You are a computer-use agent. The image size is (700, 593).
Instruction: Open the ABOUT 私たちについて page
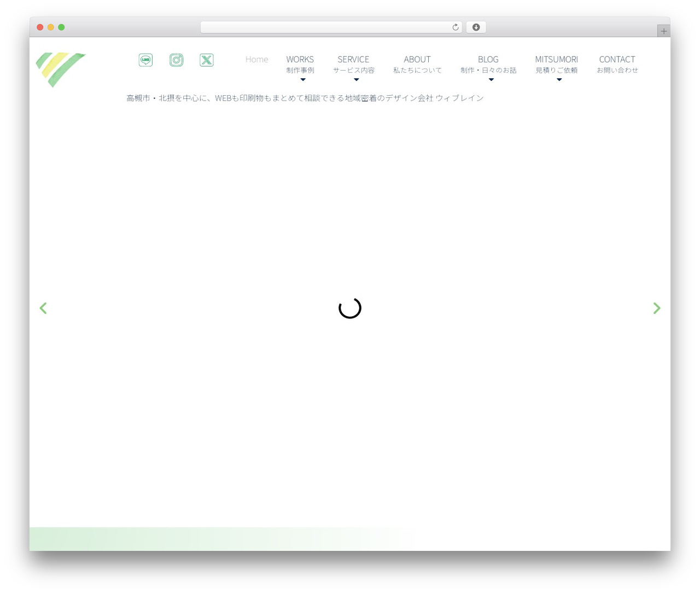tap(417, 64)
